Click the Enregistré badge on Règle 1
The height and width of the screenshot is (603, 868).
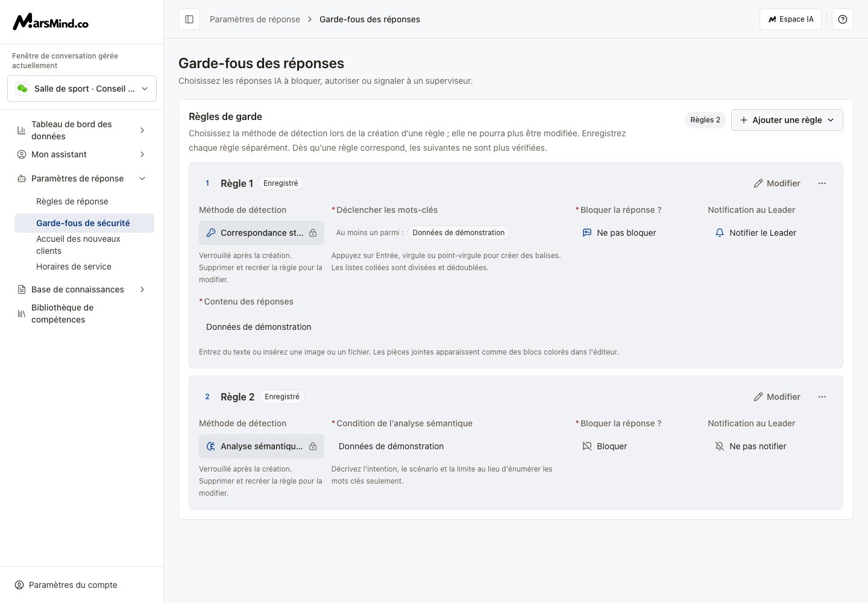pos(281,183)
